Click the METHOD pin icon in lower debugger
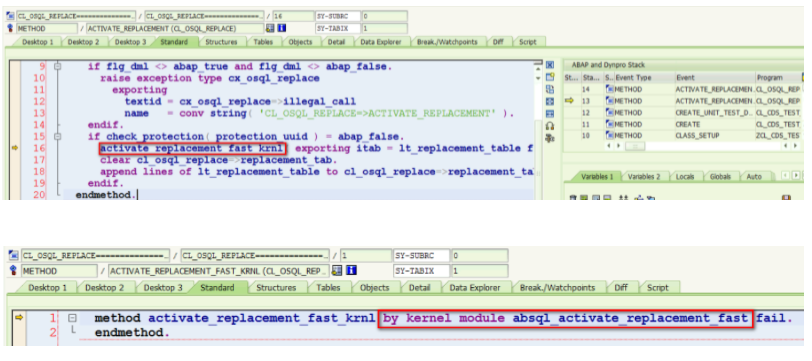This screenshot has width=812, height=361. 13,271
